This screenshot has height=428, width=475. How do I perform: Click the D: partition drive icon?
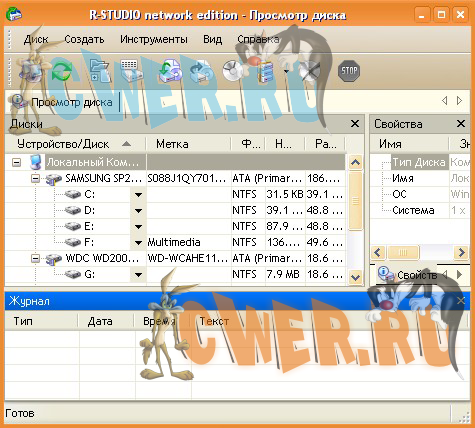pos(73,210)
